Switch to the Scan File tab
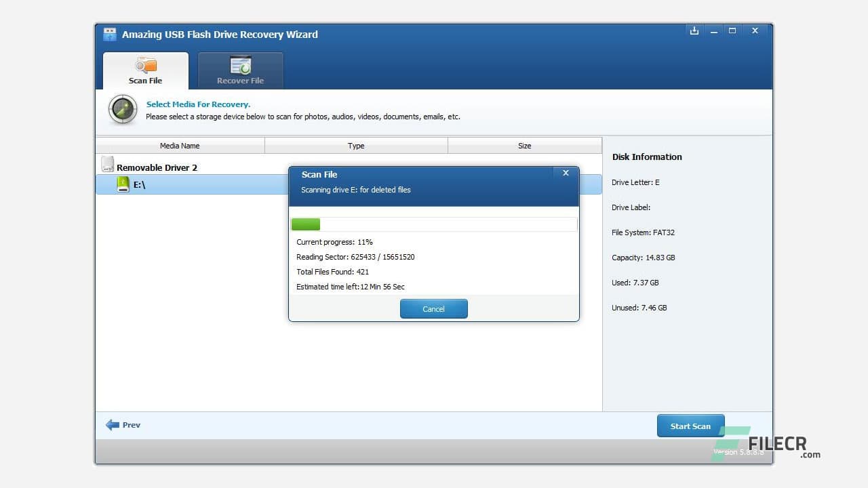 145,70
